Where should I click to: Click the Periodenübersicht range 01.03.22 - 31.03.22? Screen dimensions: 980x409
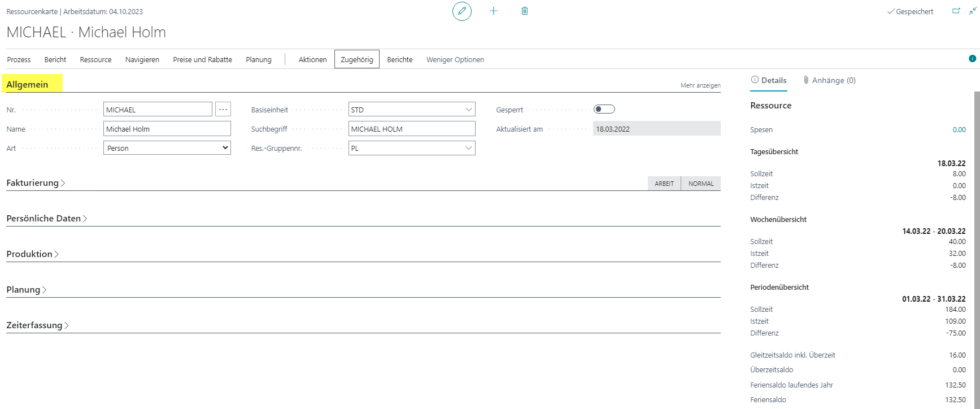(x=934, y=299)
